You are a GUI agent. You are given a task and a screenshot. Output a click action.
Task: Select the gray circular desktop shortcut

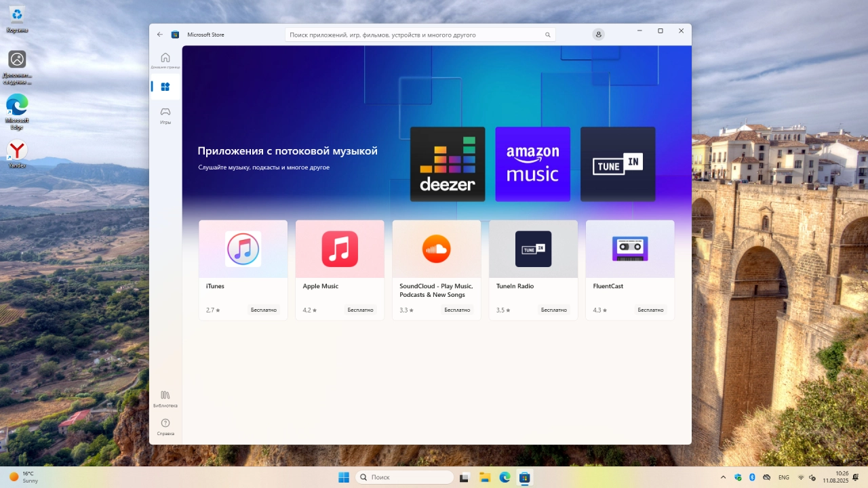click(x=17, y=67)
